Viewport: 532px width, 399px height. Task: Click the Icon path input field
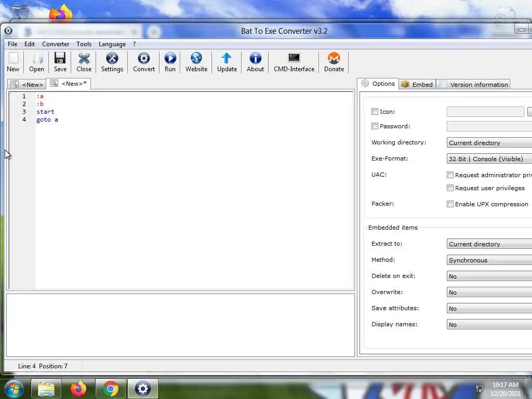click(x=485, y=111)
